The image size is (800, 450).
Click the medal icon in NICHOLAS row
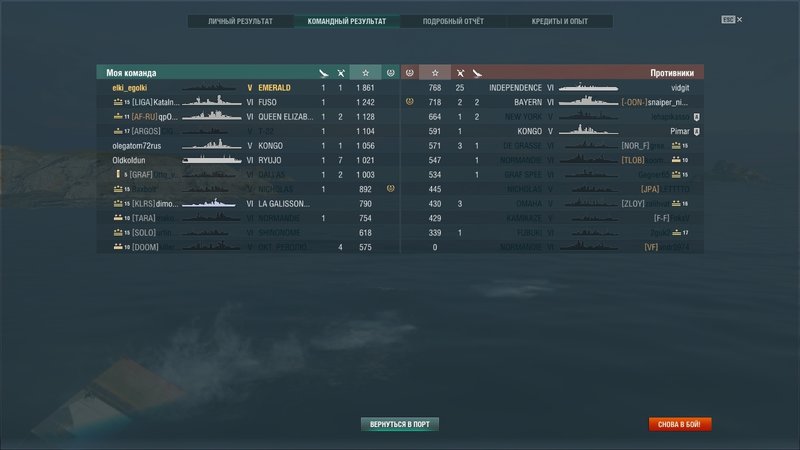pos(391,189)
